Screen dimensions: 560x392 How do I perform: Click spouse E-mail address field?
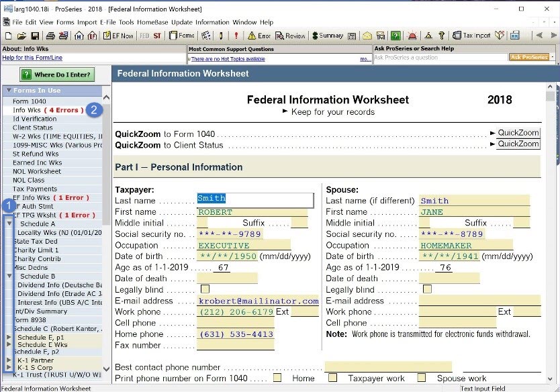pos(479,300)
